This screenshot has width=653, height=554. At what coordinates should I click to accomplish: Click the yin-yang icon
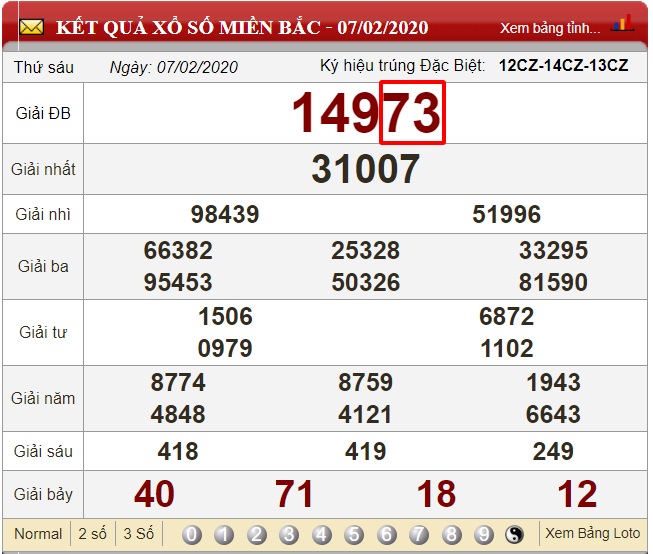pos(515,534)
